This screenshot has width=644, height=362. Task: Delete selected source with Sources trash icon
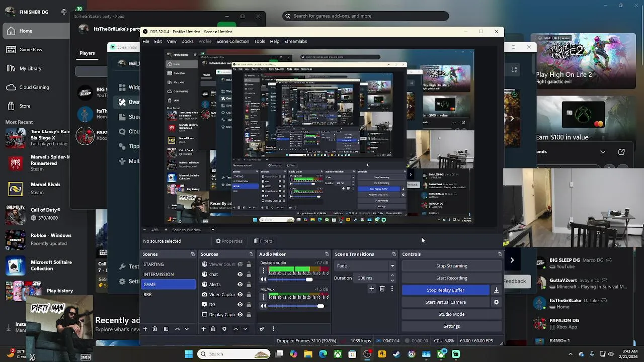213,329
